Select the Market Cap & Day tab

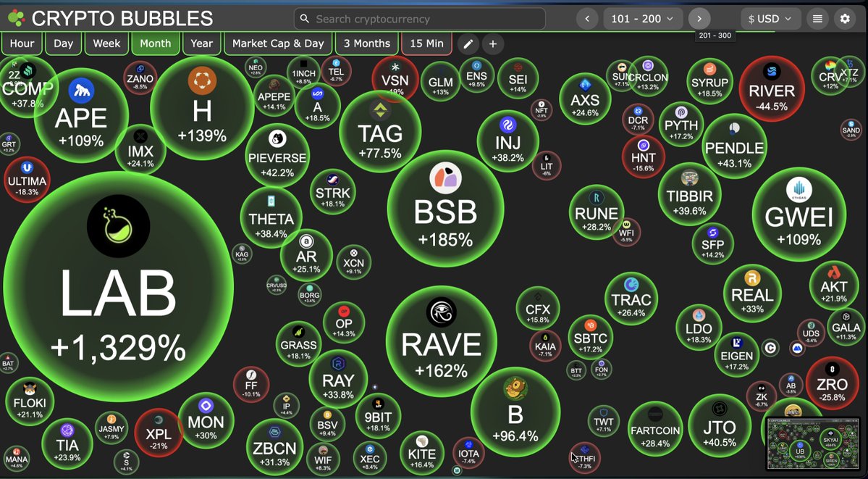click(x=278, y=43)
